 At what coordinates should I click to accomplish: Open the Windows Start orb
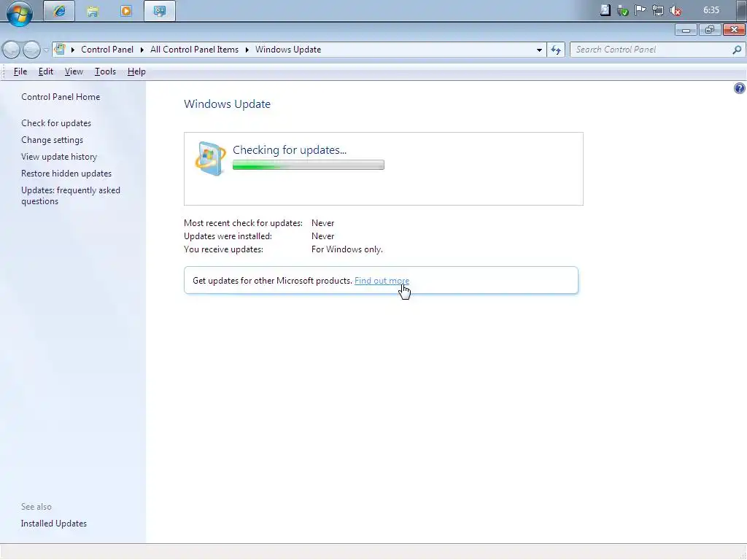[x=20, y=12]
